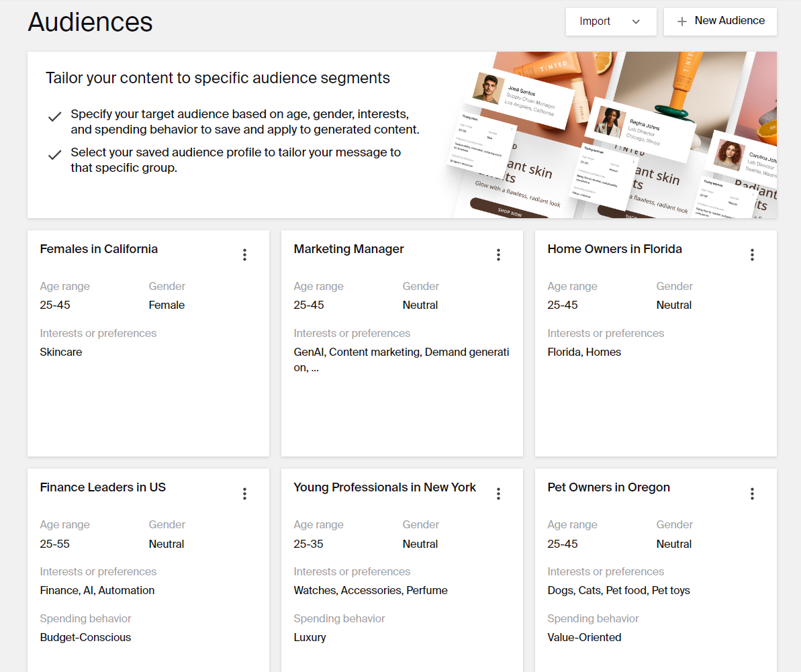Click the Audiences page heading
The height and width of the screenshot is (672, 801).
coord(90,22)
